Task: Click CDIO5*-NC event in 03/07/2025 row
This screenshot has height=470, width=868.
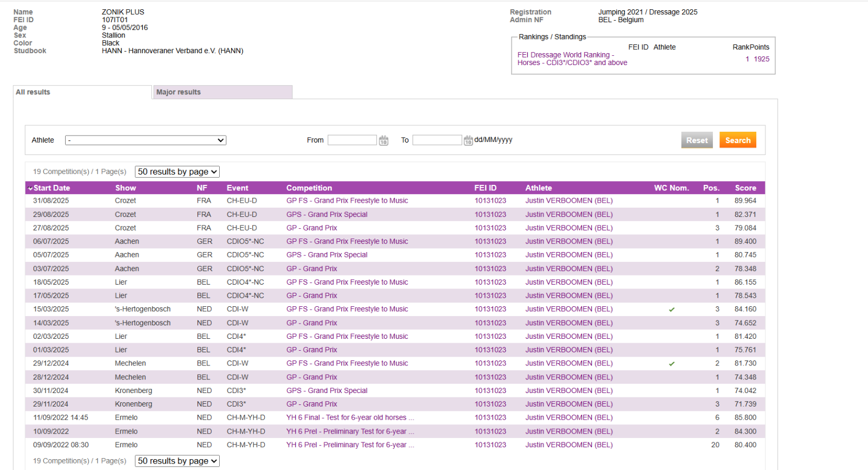Action: pos(245,269)
